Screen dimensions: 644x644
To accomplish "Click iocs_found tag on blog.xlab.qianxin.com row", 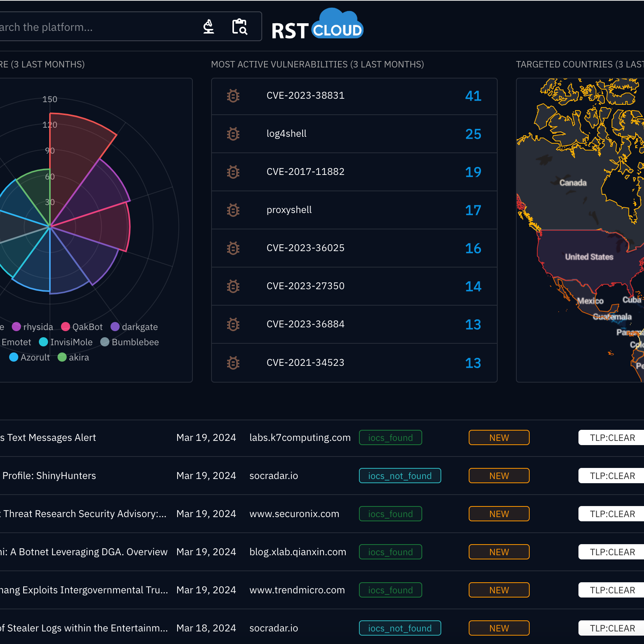I will click(390, 552).
